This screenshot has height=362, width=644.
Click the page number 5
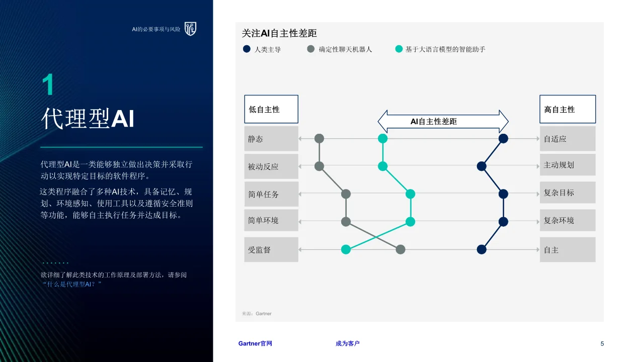(602, 343)
